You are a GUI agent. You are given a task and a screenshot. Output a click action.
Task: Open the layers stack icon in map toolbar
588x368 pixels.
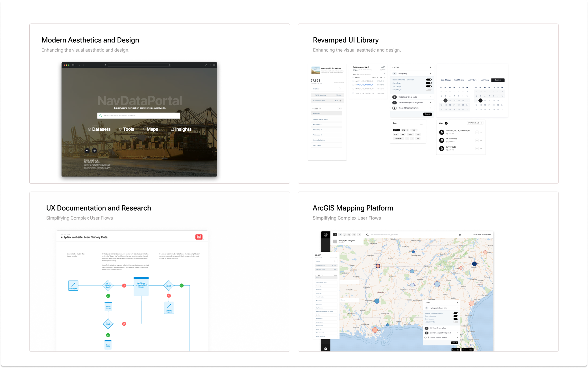345,235
